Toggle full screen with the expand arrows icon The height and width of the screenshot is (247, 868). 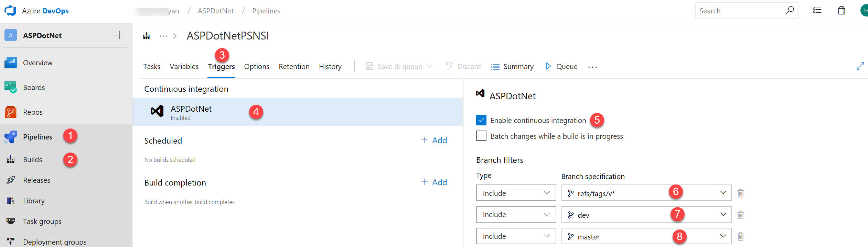click(x=860, y=66)
